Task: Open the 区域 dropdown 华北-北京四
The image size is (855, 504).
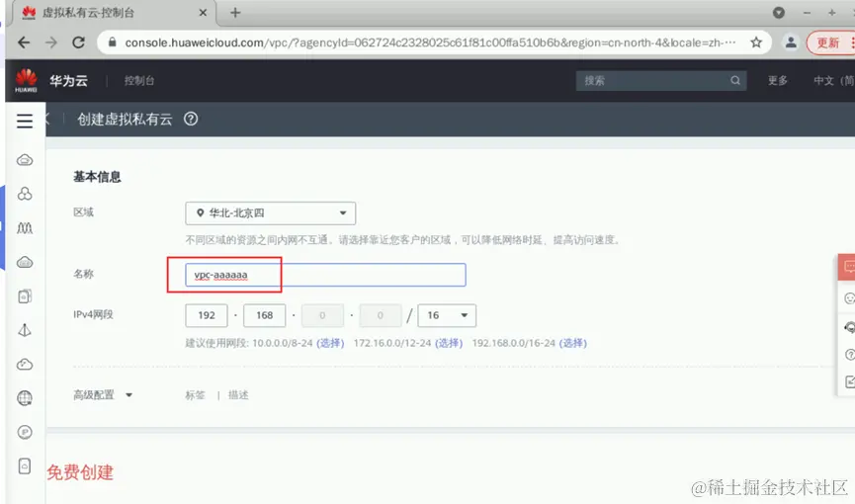Action: [271, 213]
